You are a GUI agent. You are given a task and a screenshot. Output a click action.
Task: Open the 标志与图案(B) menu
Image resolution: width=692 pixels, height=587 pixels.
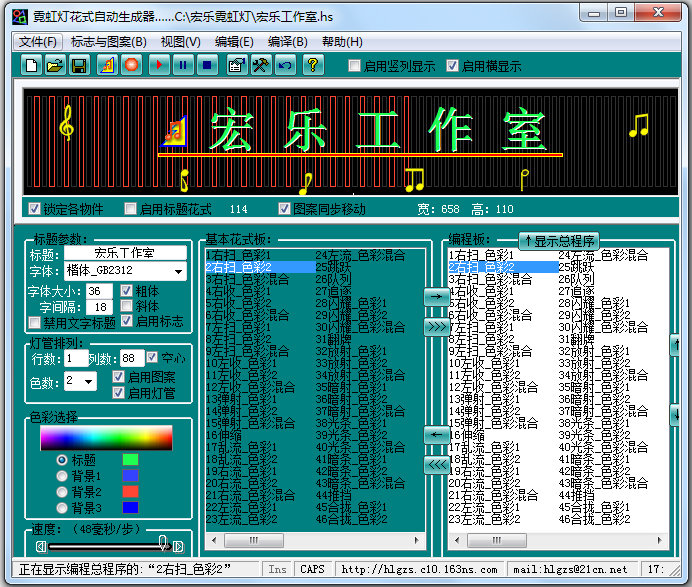pyautogui.click(x=108, y=41)
